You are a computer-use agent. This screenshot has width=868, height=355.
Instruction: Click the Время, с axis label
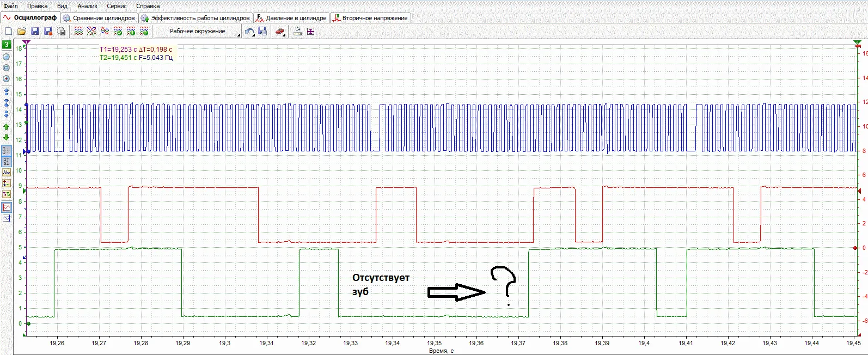441,351
